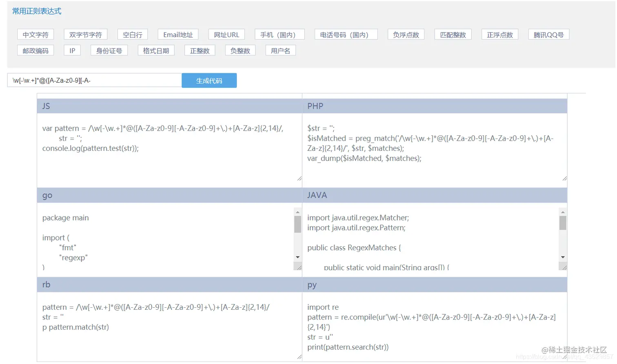Click the var_dump($isMatched, $matches); line

coord(364,158)
